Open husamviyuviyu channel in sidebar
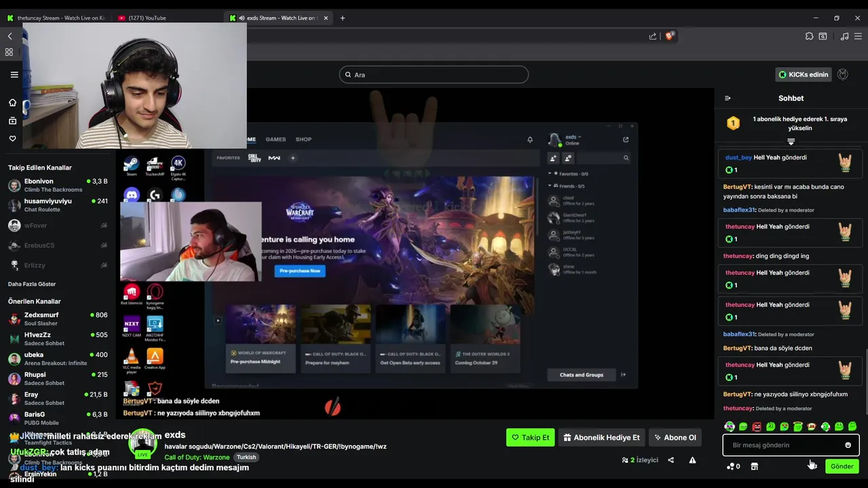The height and width of the screenshot is (488, 868). 58,205
